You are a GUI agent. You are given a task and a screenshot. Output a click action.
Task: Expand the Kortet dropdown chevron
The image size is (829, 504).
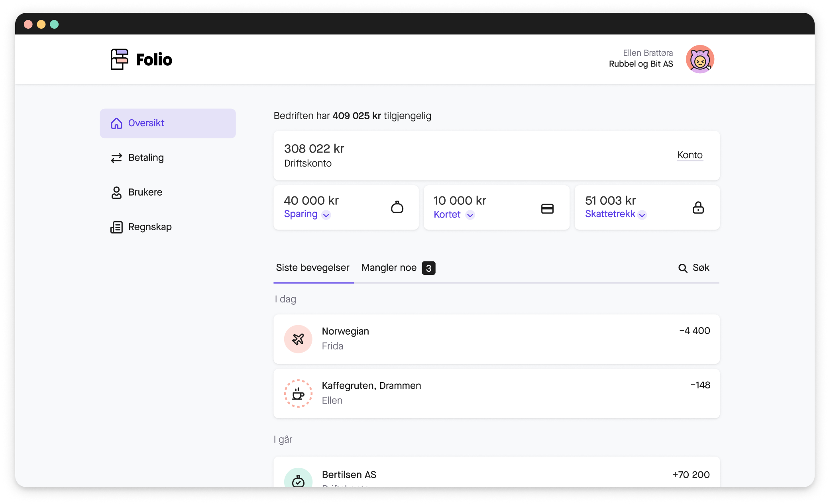(470, 215)
